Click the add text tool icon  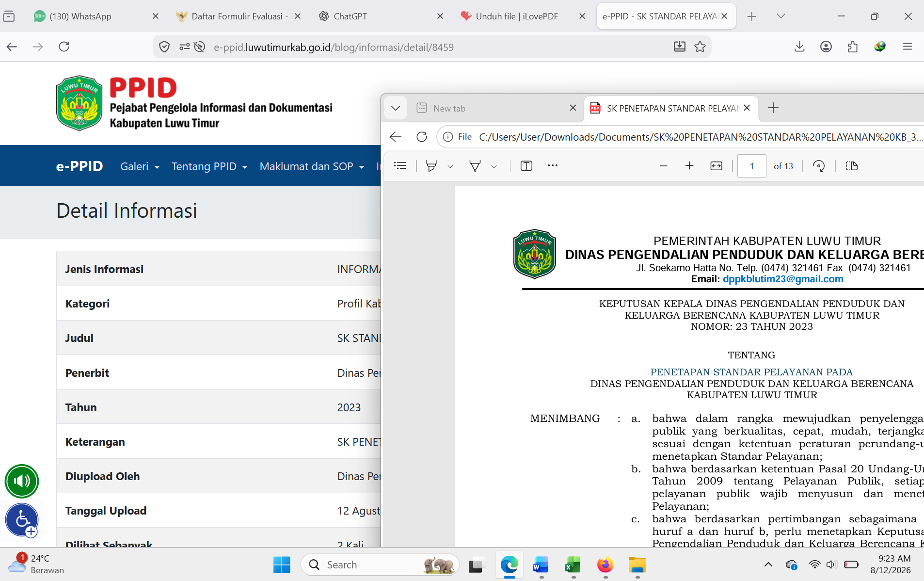point(526,166)
